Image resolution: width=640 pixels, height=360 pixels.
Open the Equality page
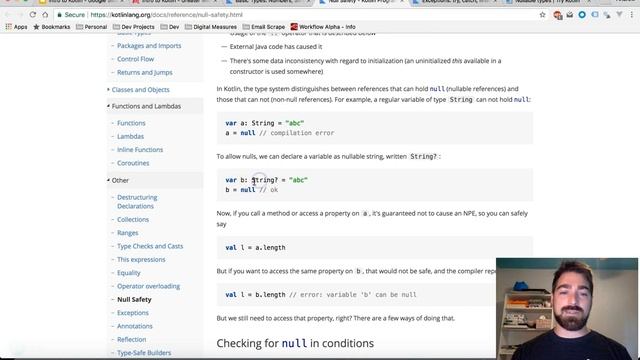129,273
